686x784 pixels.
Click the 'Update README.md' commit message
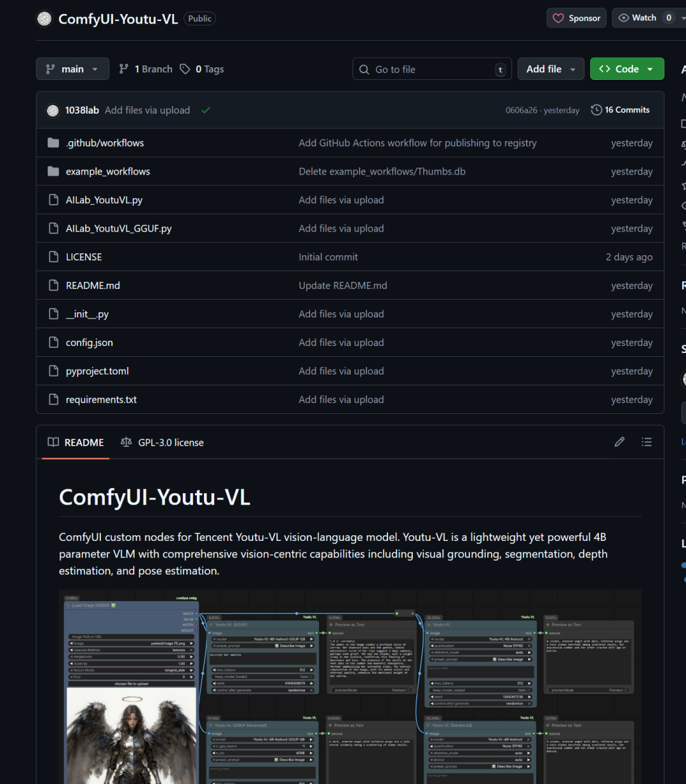343,286
